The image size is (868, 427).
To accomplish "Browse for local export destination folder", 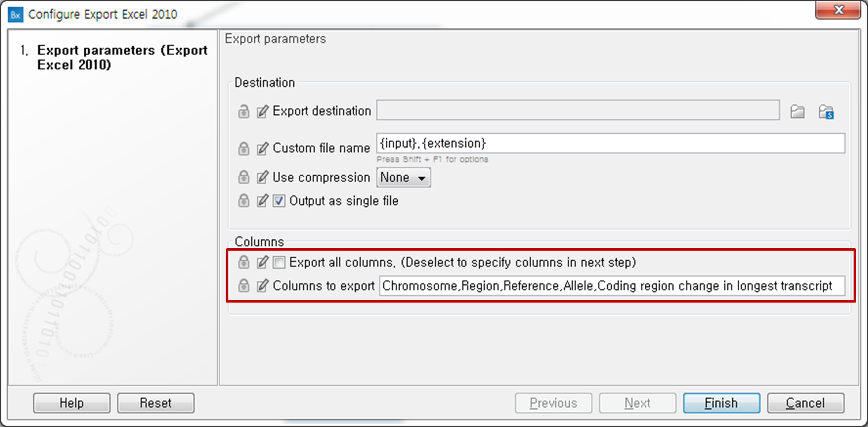I will pos(797,112).
